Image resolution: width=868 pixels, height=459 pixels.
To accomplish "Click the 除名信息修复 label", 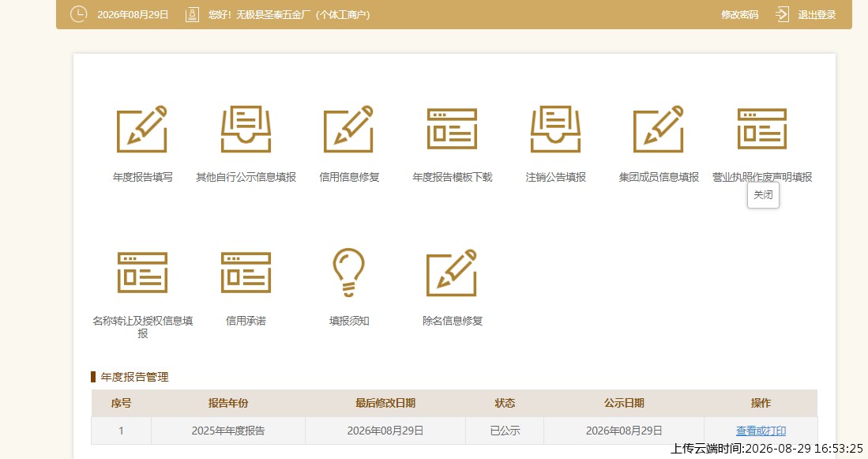I will pyautogui.click(x=453, y=321).
